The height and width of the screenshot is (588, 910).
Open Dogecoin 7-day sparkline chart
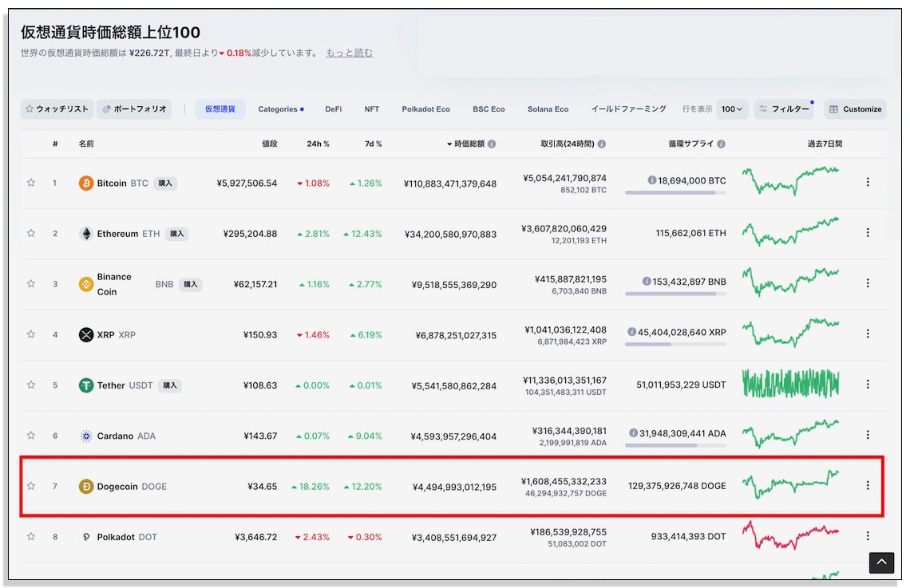pos(790,485)
